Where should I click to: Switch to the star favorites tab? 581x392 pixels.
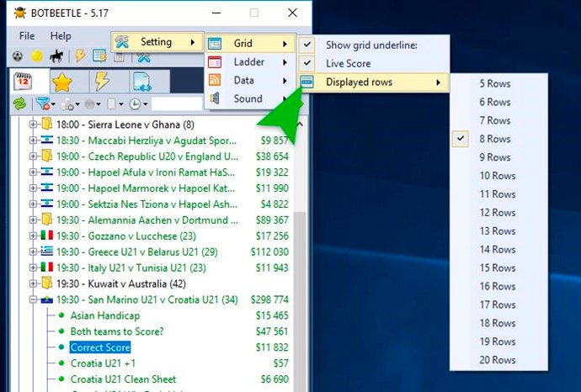[x=61, y=82]
